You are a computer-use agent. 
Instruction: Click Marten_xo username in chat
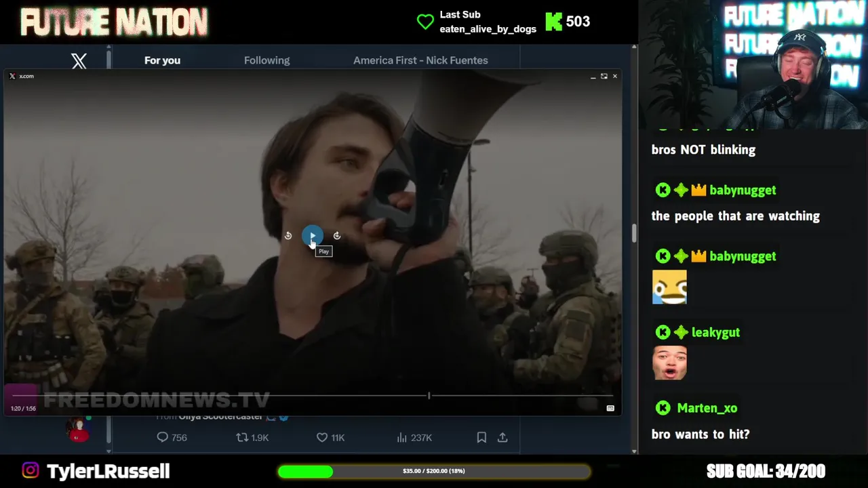(707, 408)
